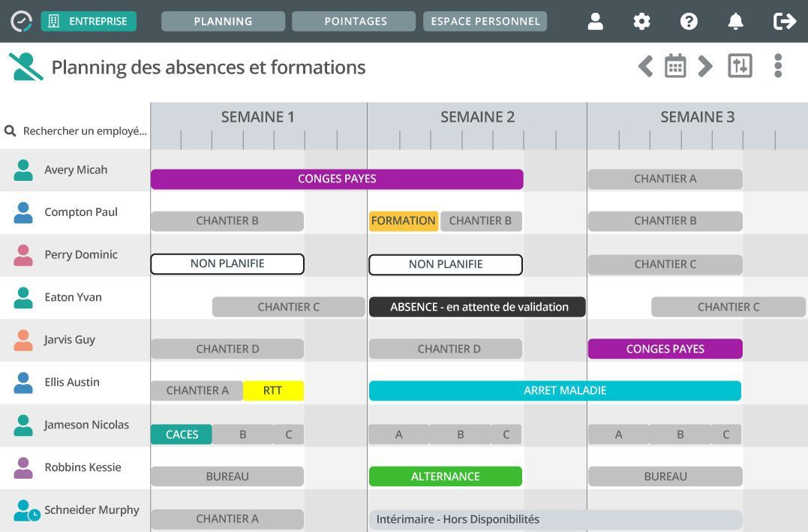Select Compton Paul's avatar icon

[23, 212]
